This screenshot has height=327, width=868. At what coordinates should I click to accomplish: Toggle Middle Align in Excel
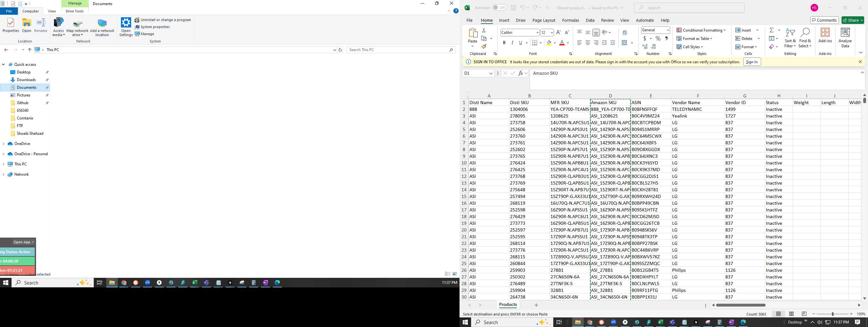(587, 32)
